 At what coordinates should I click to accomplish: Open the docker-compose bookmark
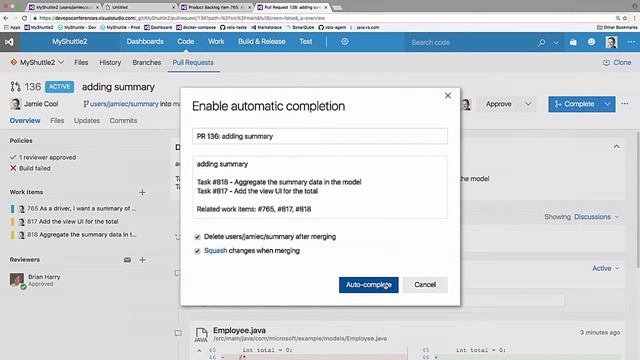pos(196,27)
